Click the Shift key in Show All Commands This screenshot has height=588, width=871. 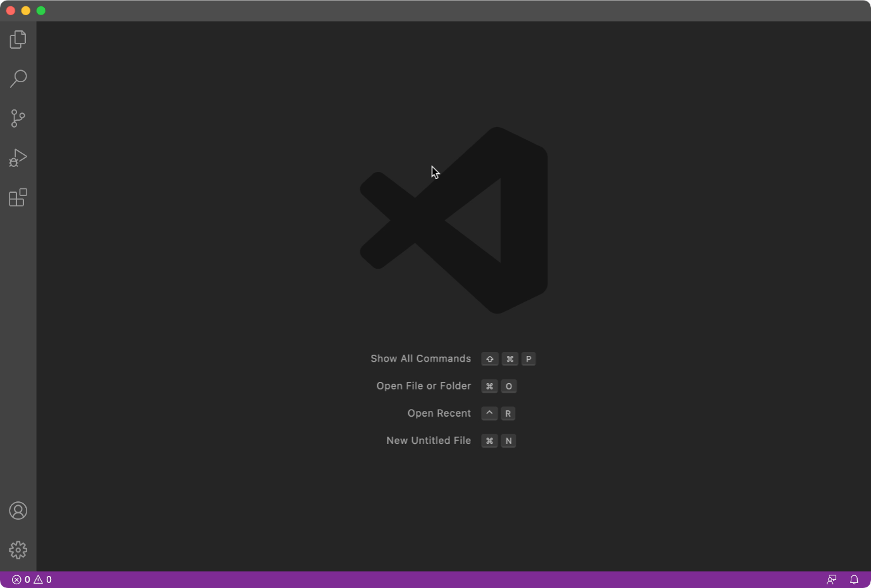tap(490, 359)
